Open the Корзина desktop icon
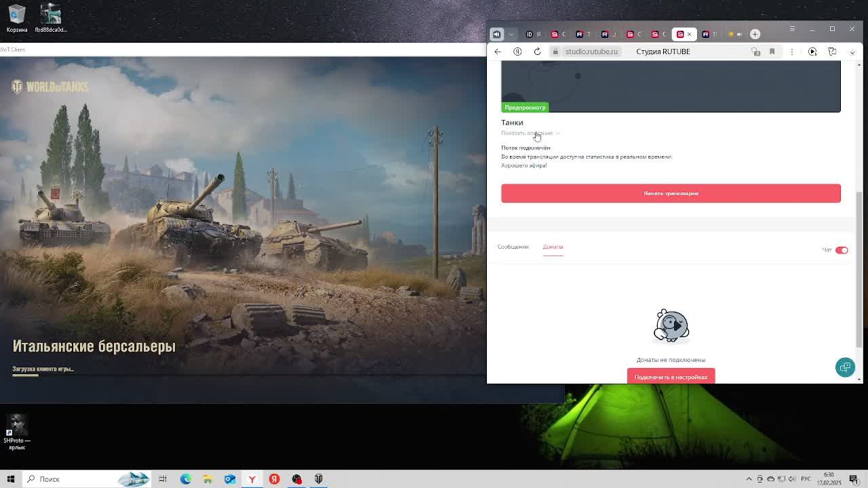868x488 pixels. (x=16, y=19)
